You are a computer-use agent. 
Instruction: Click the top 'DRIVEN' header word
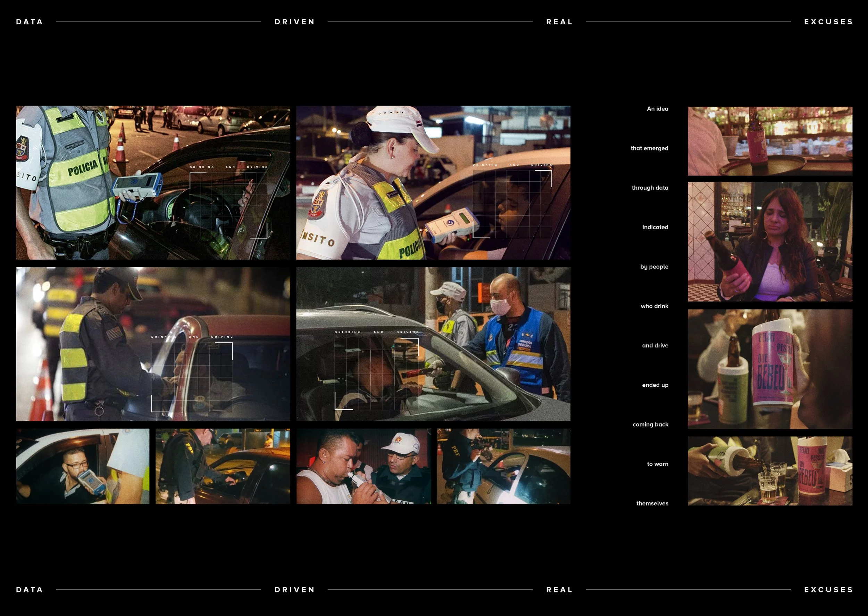pyautogui.click(x=294, y=22)
